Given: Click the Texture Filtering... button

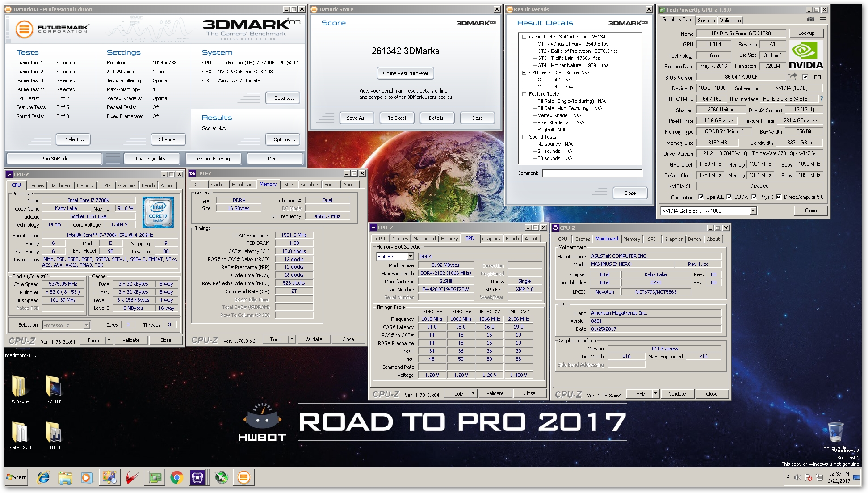Looking at the screenshot, I should [214, 159].
